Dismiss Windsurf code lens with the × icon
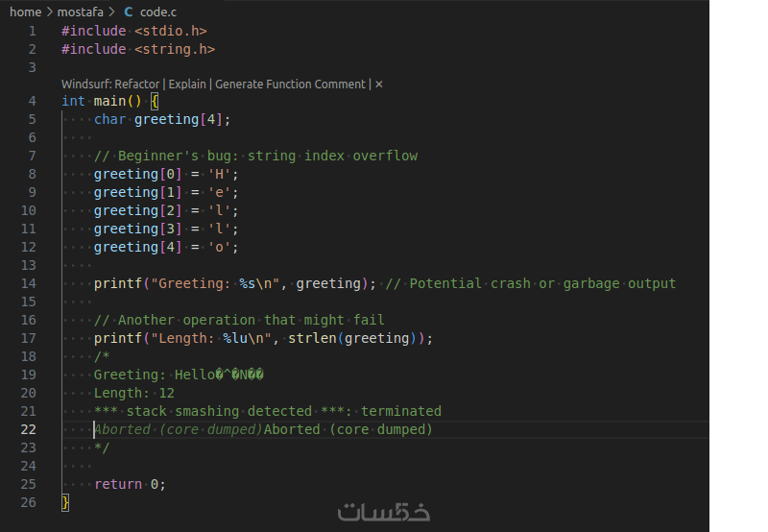The width and height of the screenshot is (768, 532). (x=379, y=85)
